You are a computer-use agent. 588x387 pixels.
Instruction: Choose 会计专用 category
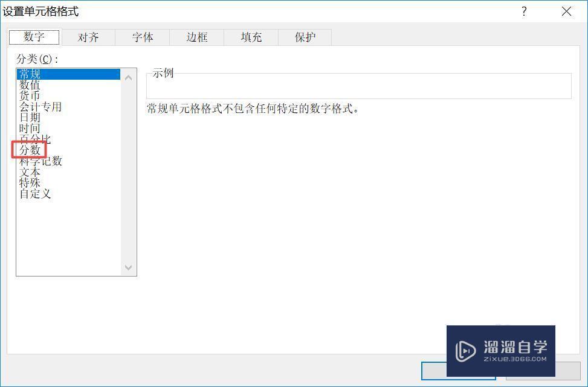69,107
